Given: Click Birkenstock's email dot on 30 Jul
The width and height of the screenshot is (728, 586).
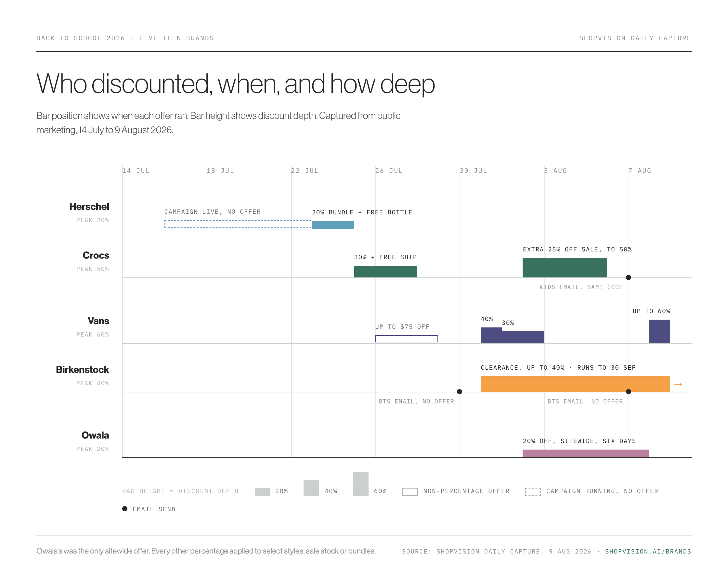Looking at the screenshot, I should click(x=460, y=391).
